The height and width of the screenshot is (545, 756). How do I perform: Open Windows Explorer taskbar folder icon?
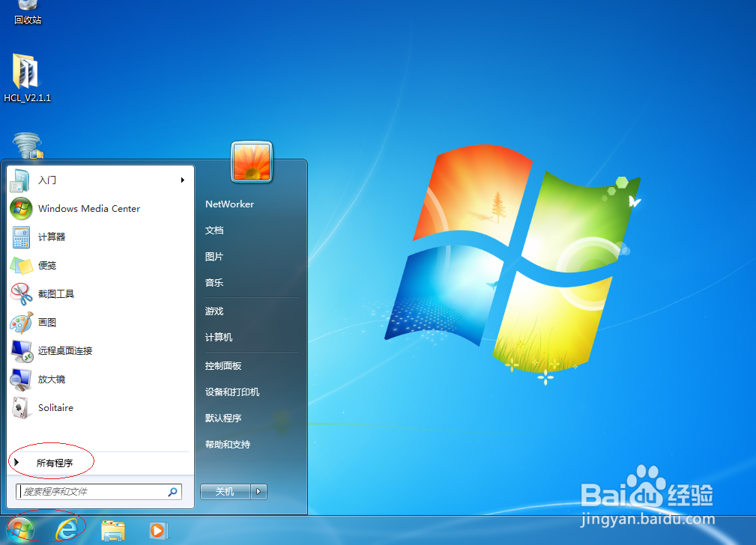113,531
